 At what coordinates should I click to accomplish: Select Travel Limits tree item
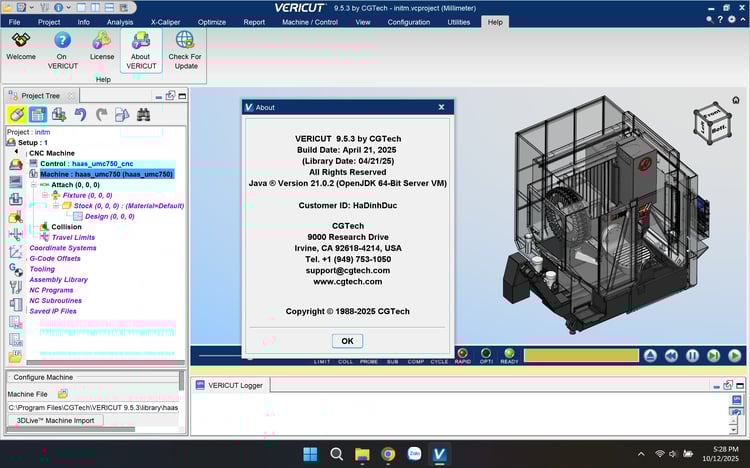click(x=73, y=237)
